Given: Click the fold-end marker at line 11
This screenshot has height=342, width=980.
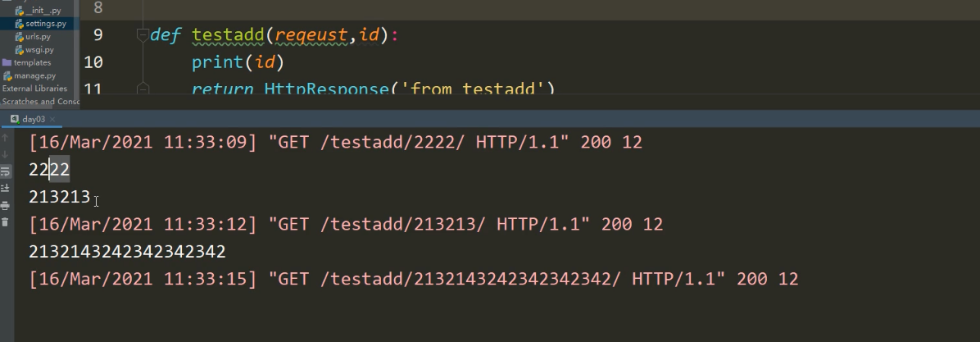Looking at the screenshot, I should click(x=142, y=87).
